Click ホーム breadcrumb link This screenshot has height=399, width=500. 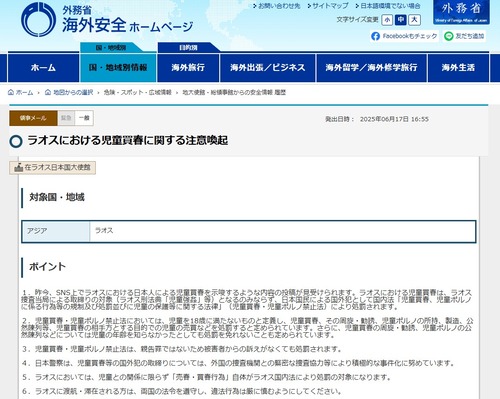coord(24,92)
